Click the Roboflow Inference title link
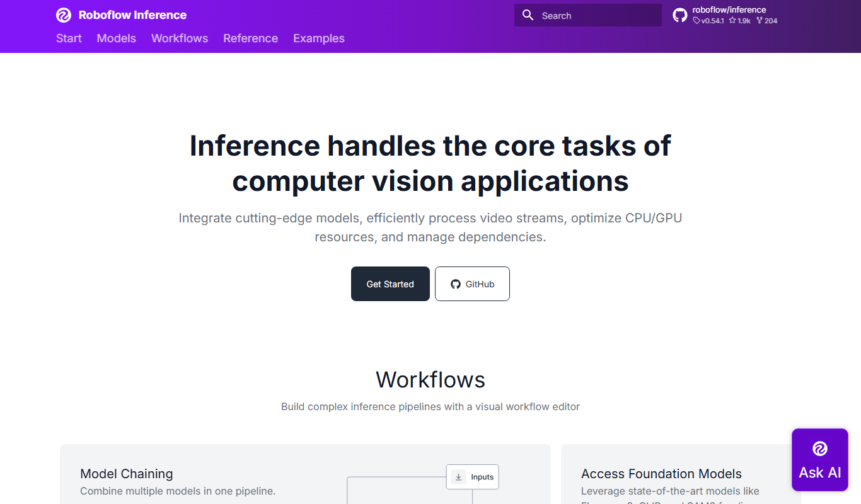The width and height of the screenshot is (861, 504). [132, 15]
